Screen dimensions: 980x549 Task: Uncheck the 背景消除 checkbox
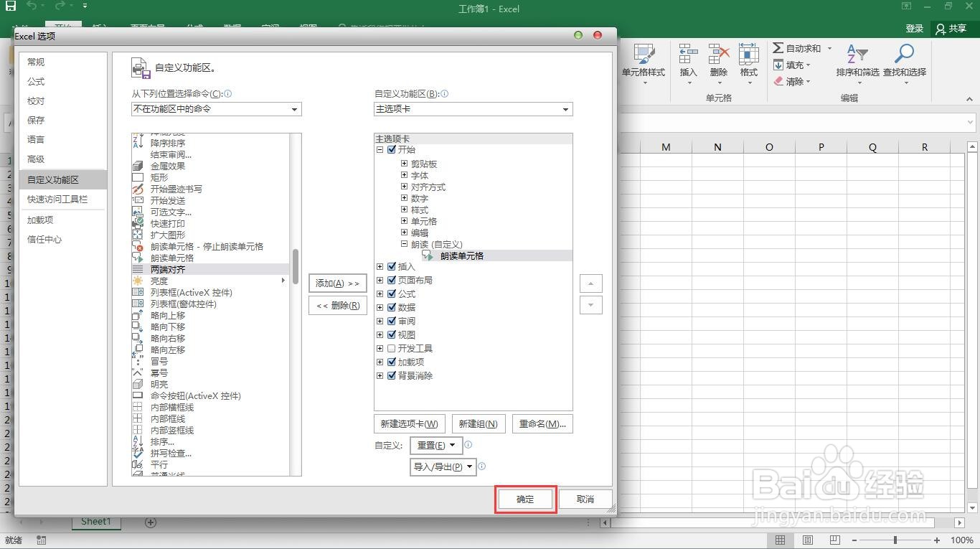(392, 376)
